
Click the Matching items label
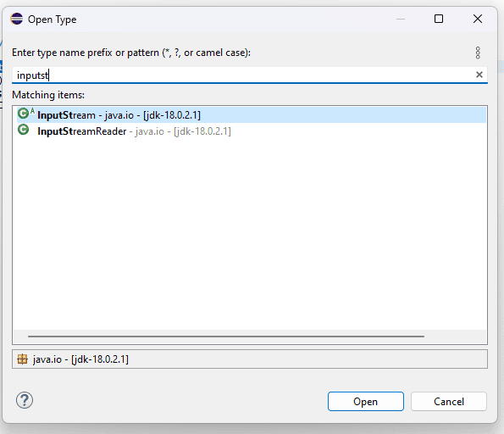click(x=48, y=95)
